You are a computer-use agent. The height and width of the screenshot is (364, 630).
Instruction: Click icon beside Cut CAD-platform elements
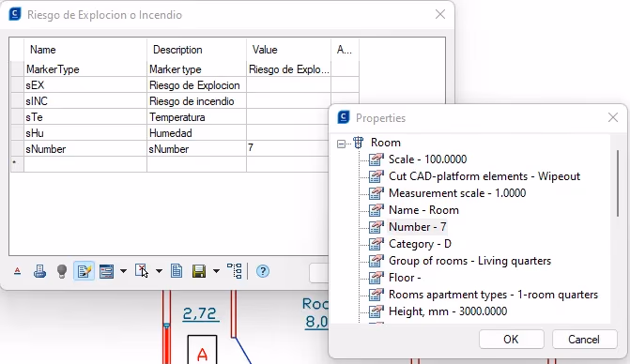click(376, 176)
